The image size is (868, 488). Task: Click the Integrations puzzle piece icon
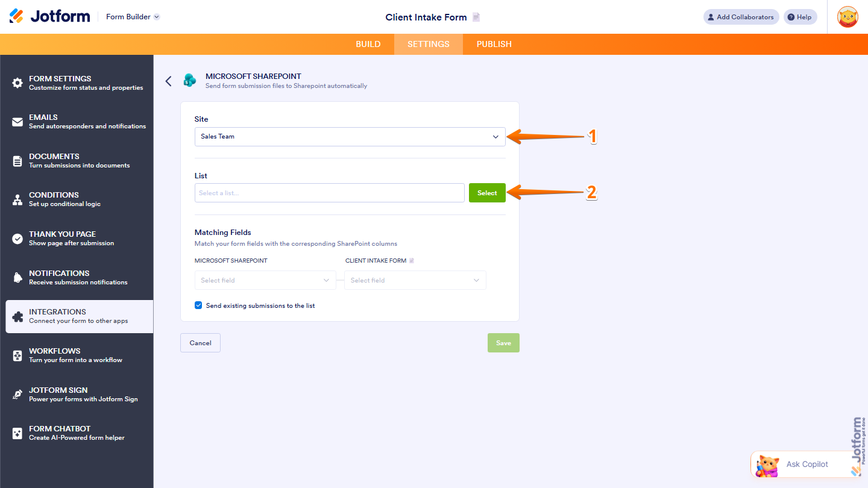(17, 316)
